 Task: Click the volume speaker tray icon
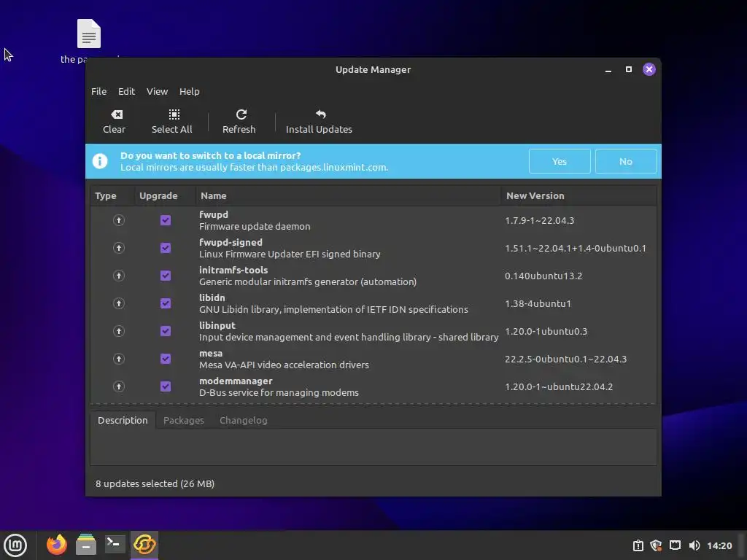click(x=694, y=545)
